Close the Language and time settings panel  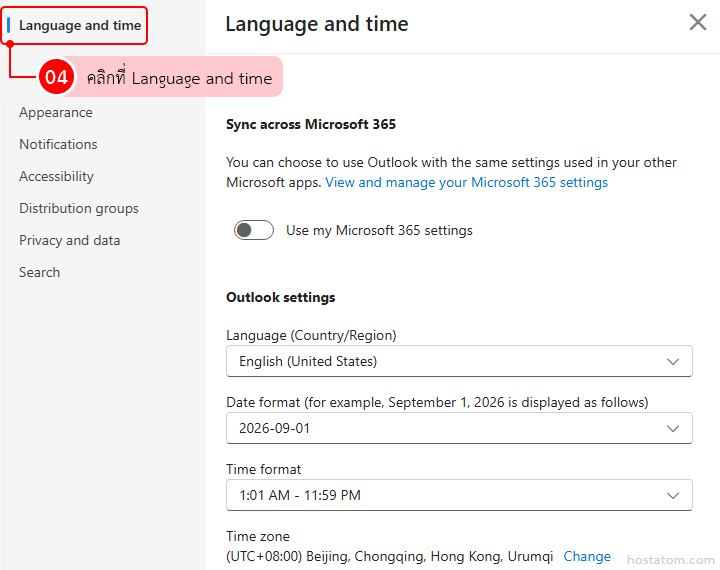point(698,22)
